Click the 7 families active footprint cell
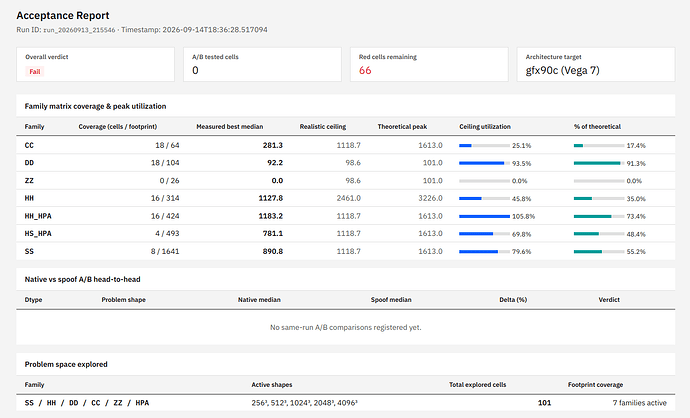The width and height of the screenshot is (690, 418). [x=639, y=403]
